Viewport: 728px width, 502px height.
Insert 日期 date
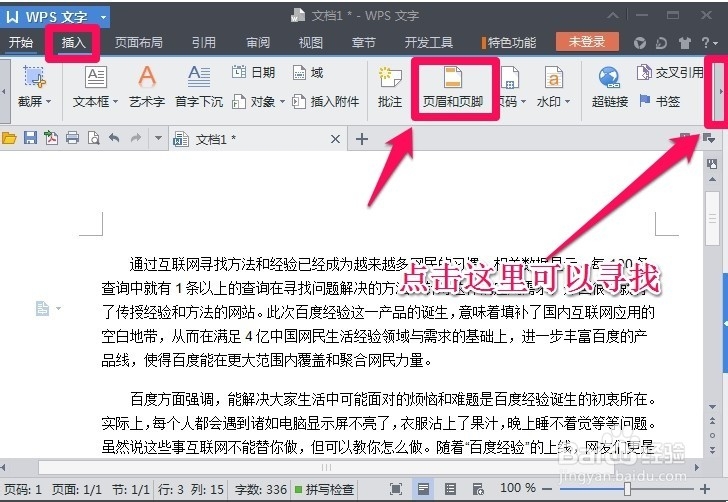(254, 72)
